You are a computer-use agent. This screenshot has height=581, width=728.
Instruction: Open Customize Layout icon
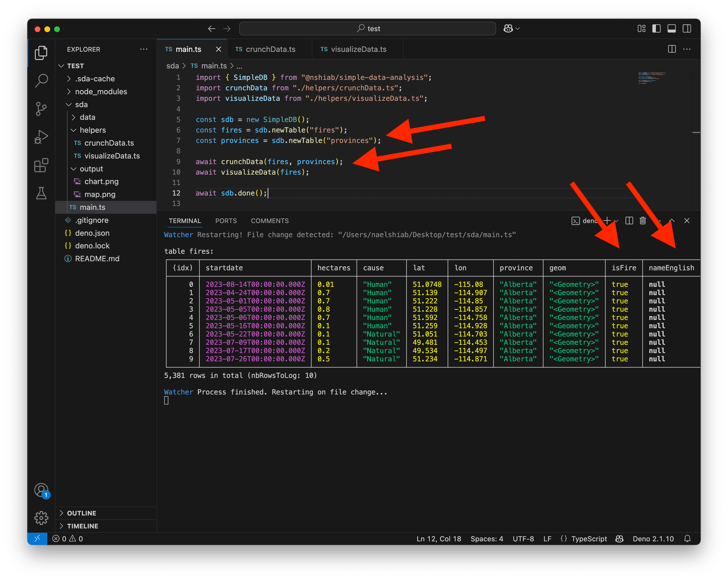[x=641, y=29]
